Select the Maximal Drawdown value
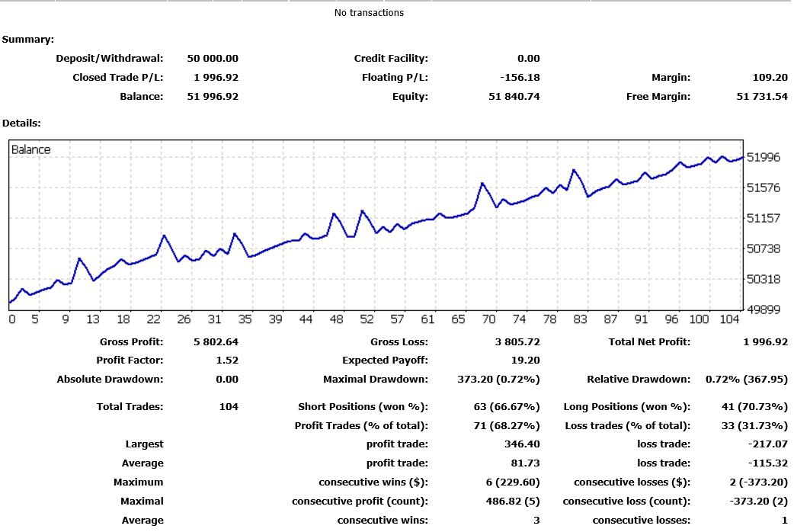This screenshot has width=810, height=532. 498,380
